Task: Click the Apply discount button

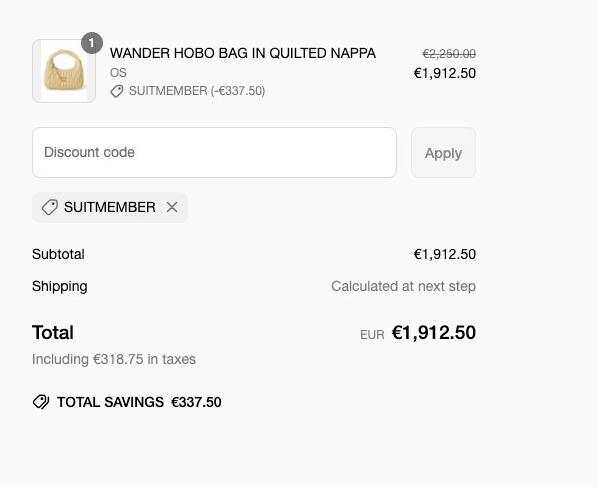Action: pyautogui.click(x=443, y=153)
